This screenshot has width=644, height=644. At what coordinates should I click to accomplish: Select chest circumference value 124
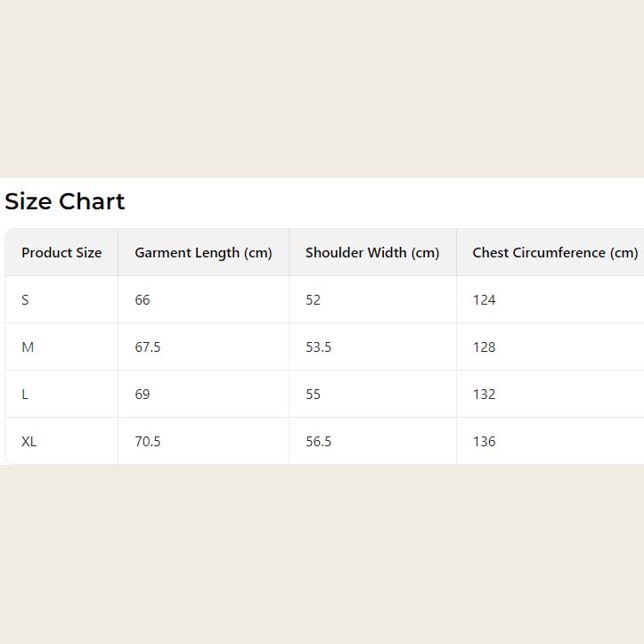[x=484, y=300]
